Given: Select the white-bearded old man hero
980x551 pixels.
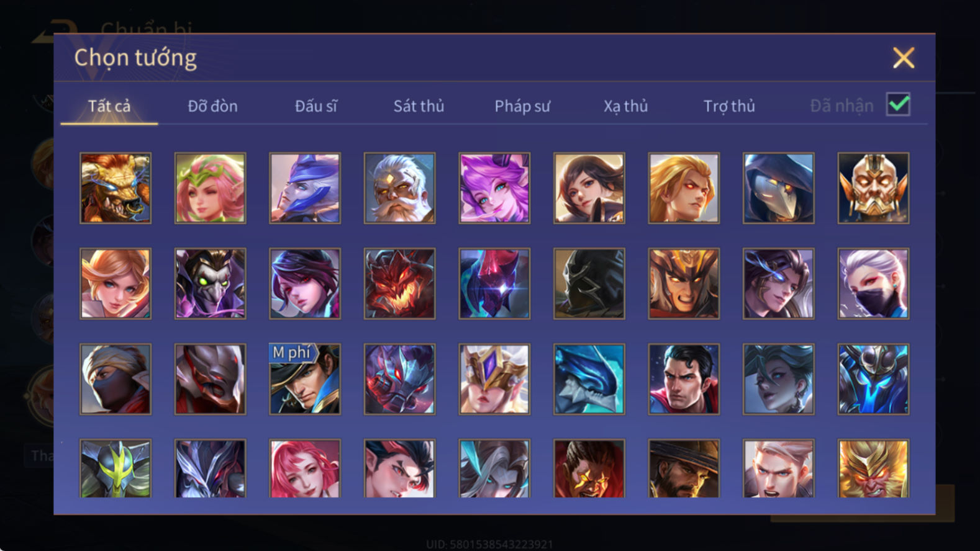Looking at the screenshot, I should 399,188.
